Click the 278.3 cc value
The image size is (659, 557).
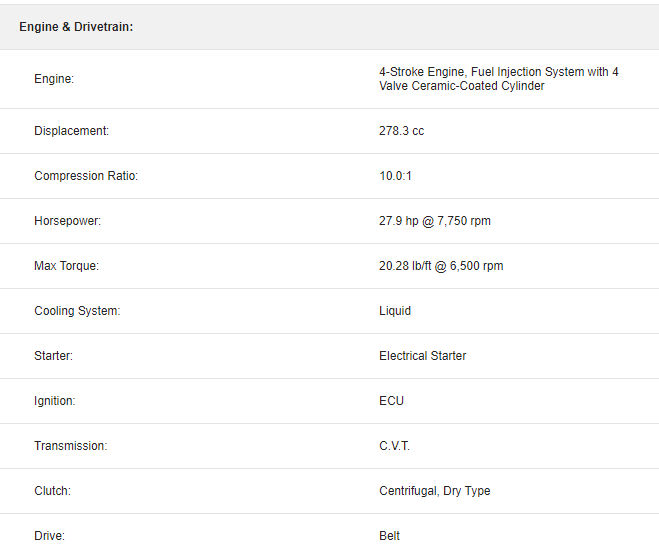401,131
